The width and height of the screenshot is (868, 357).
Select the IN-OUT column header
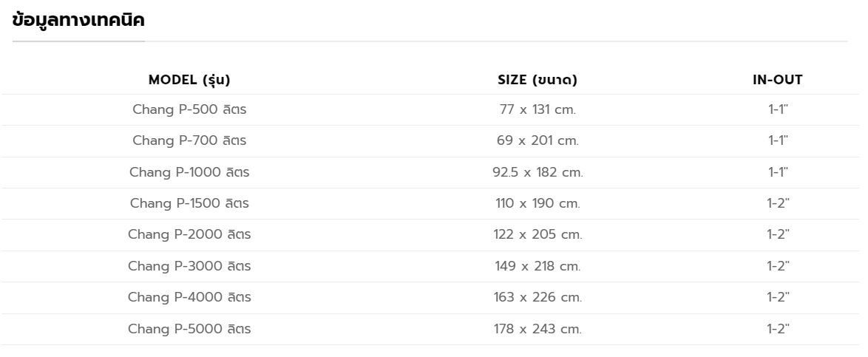(777, 80)
